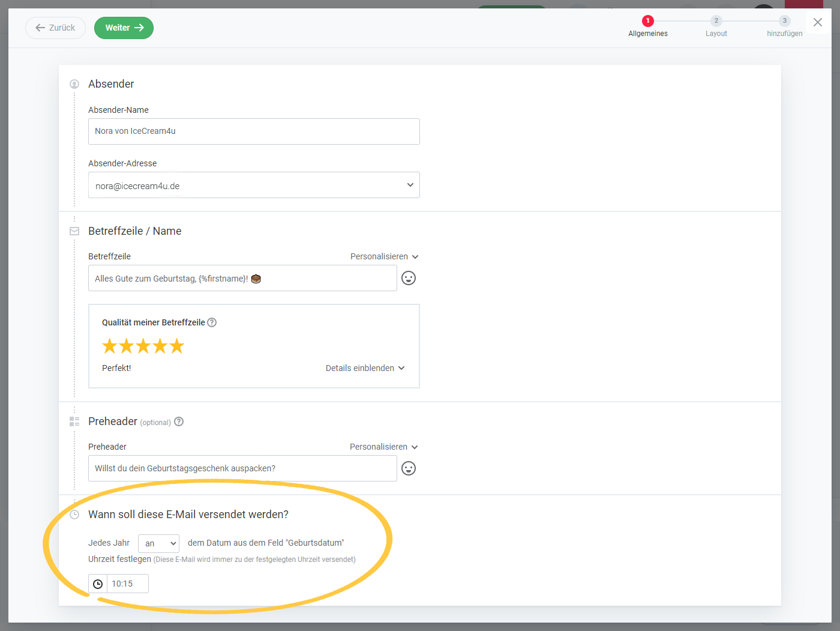Image resolution: width=840 pixels, height=631 pixels.
Task: Open Personalisieren menu for Preheader
Action: (x=384, y=447)
